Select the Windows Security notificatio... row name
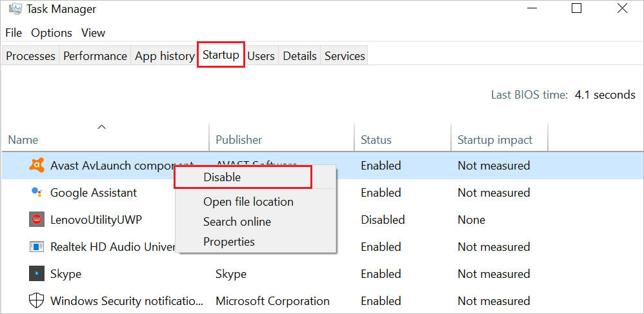Image resolution: width=644 pixels, height=314 pixels. 126,301
